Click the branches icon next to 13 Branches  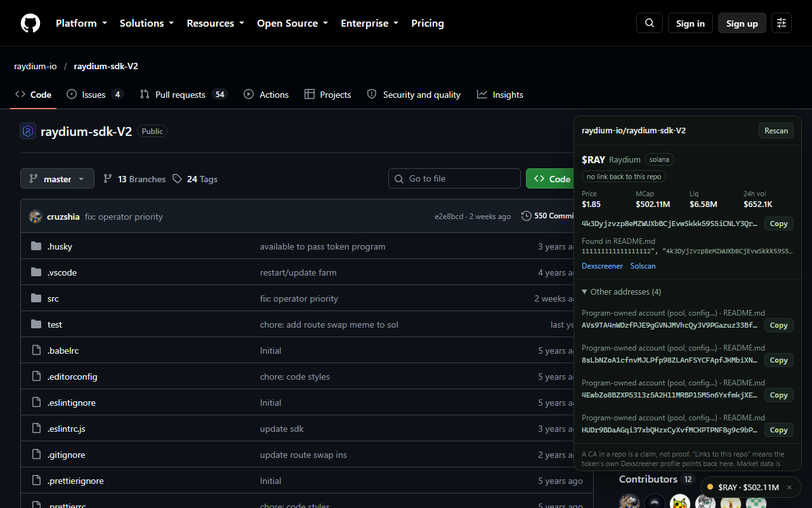(x=108, y=179)
